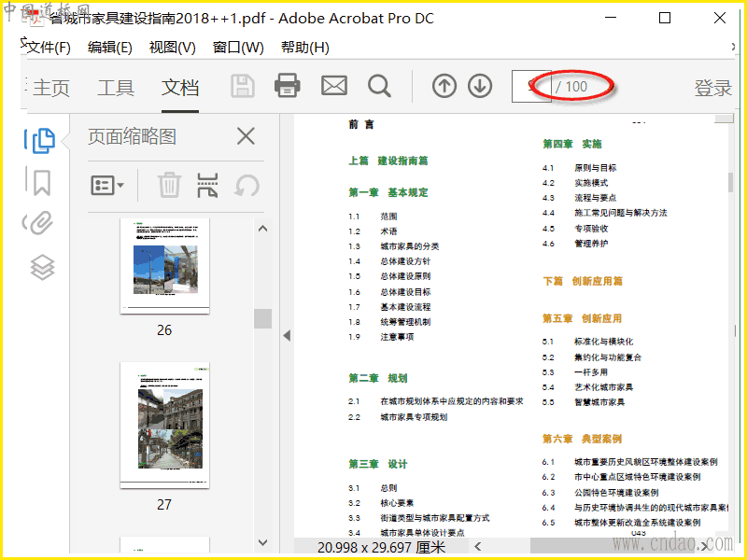The height and width of the screenshot is (560, 747).
Task: Click the print pages icon in thumbnails toolbar
Action: tap(207, 185)
